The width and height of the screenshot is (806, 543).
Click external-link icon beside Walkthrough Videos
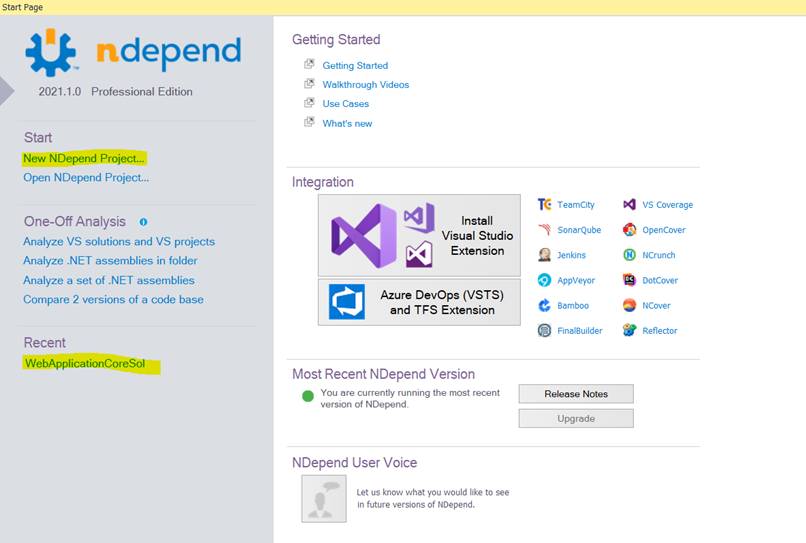point(309,83)
